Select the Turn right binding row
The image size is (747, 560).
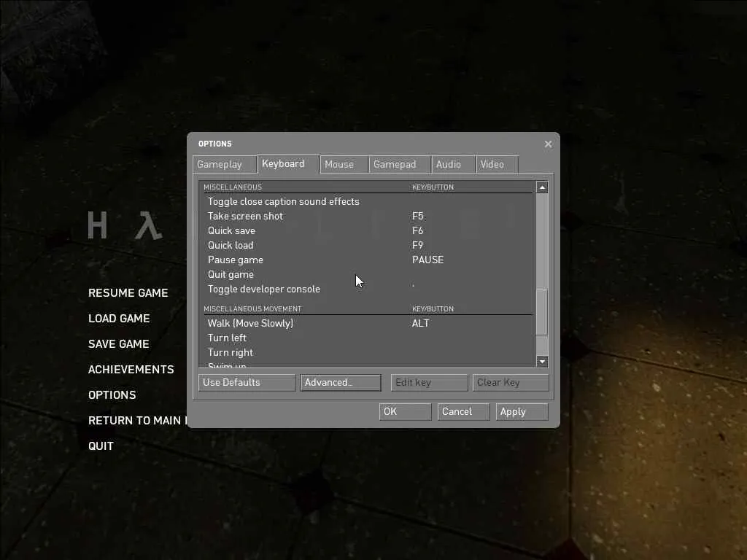point(368,352)
